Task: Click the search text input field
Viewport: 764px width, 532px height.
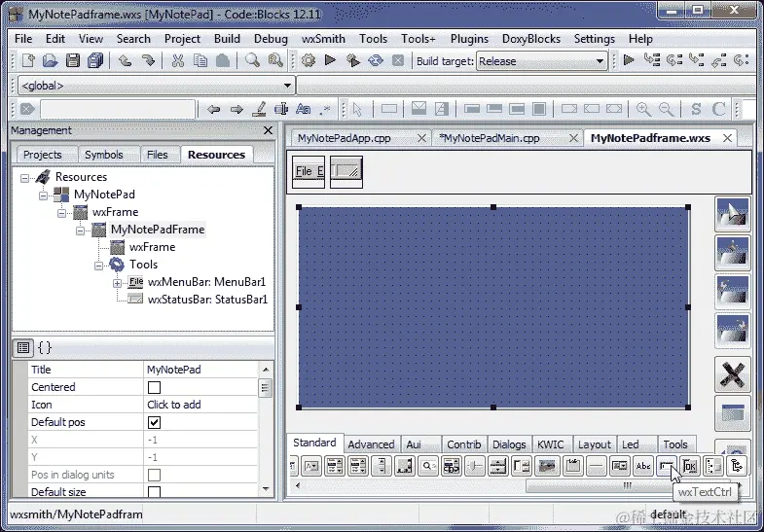Action: (118, 109)
